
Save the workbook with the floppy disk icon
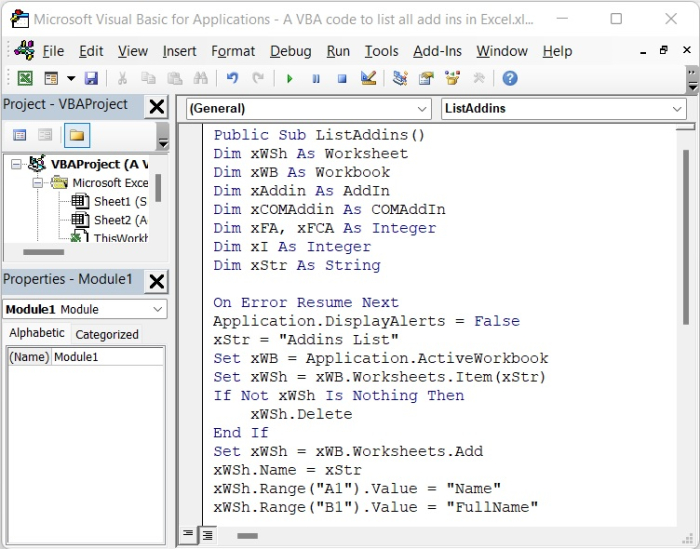click(x=92, y=79)
